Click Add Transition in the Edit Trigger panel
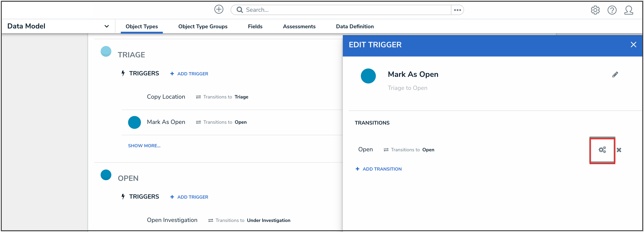The width and height of the screenshot is (644, 232). pyautogui.click(x=378, y=169)
